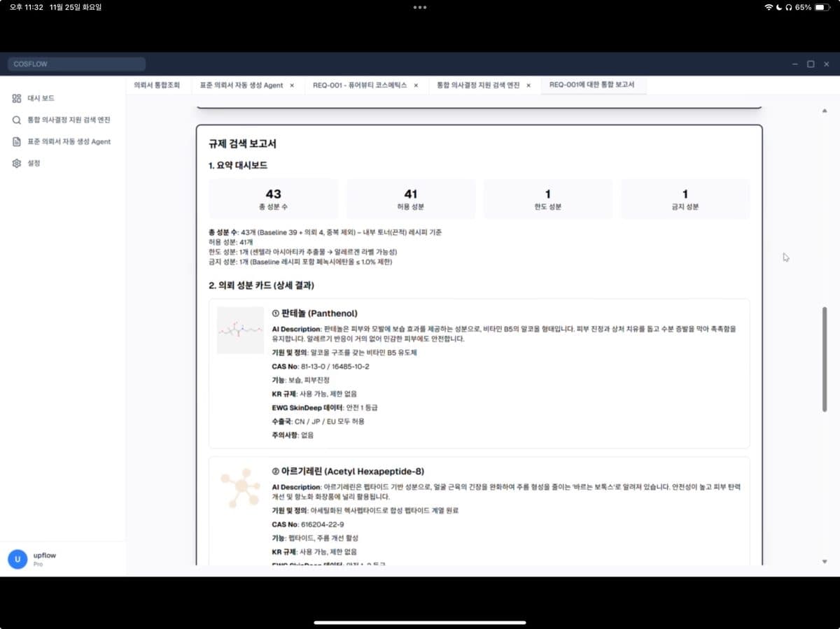Click the 기능: 펩타이드, 주름 개선 활성 line
The height and width of the screenshot is (629, 840).
coord(315,538)
